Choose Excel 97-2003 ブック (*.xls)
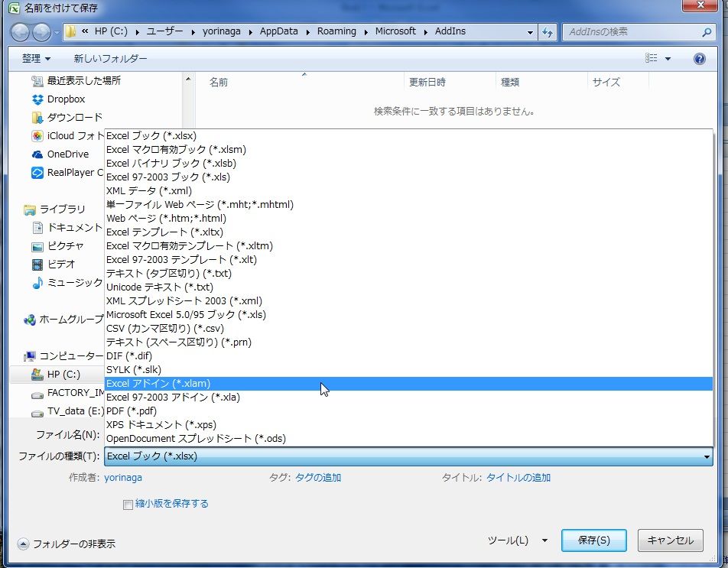 (408, 177)
